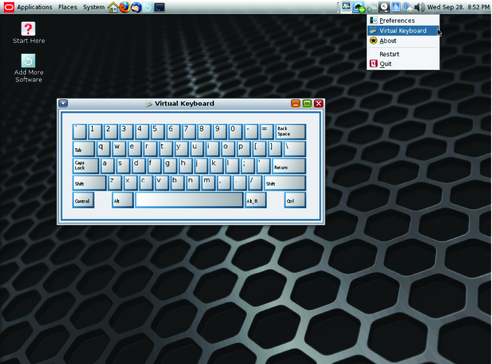
Task: Click the e key
Action: tap(135, 149)
